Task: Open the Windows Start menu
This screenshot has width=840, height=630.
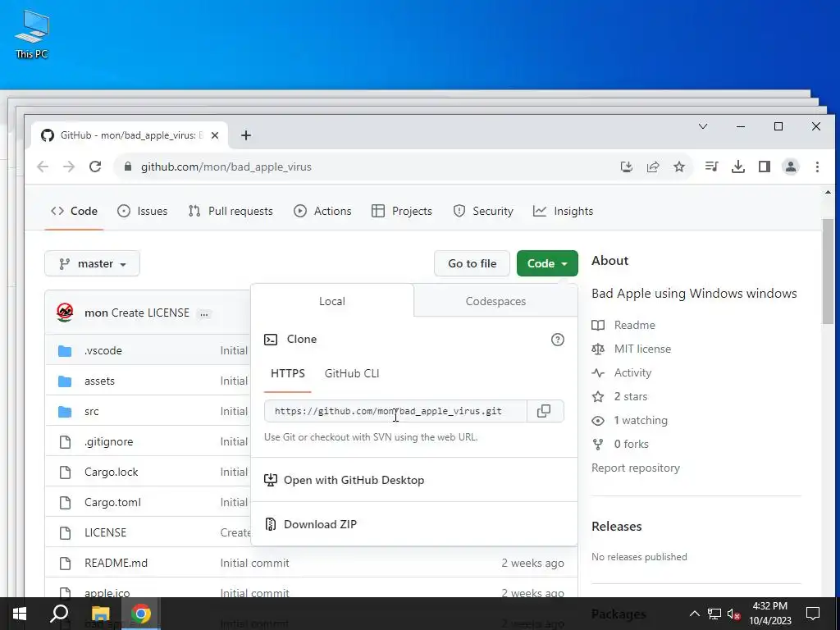Action: pos(20,614)
